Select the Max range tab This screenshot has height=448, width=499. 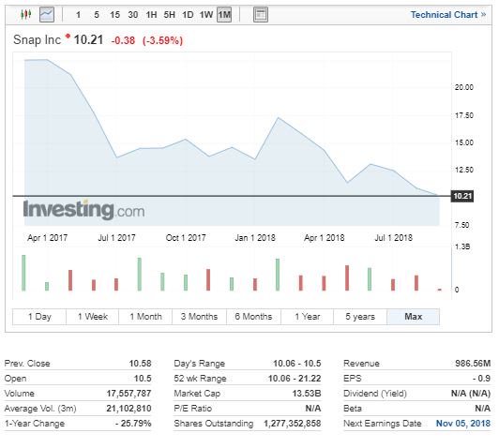click(414, 317)
